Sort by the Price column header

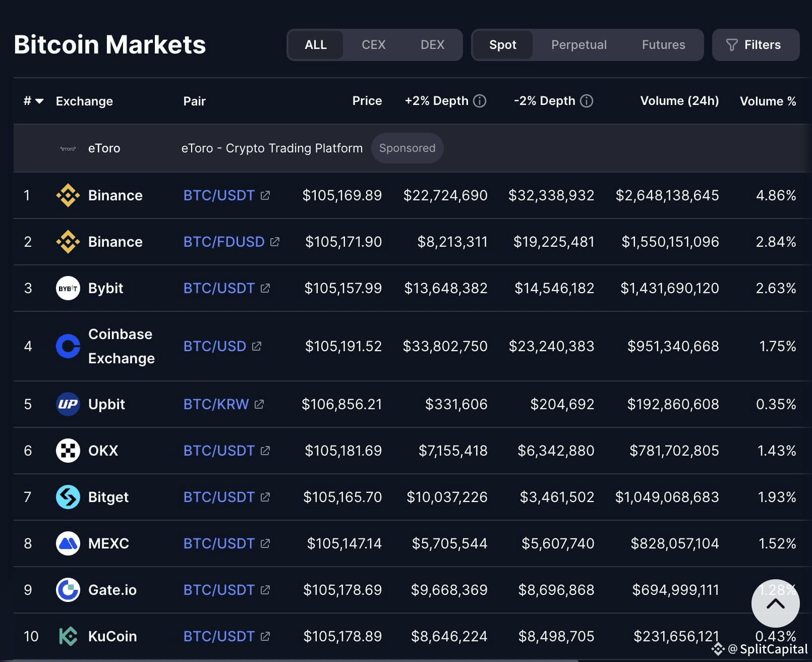pyautogui.click(x=367, y=101)
